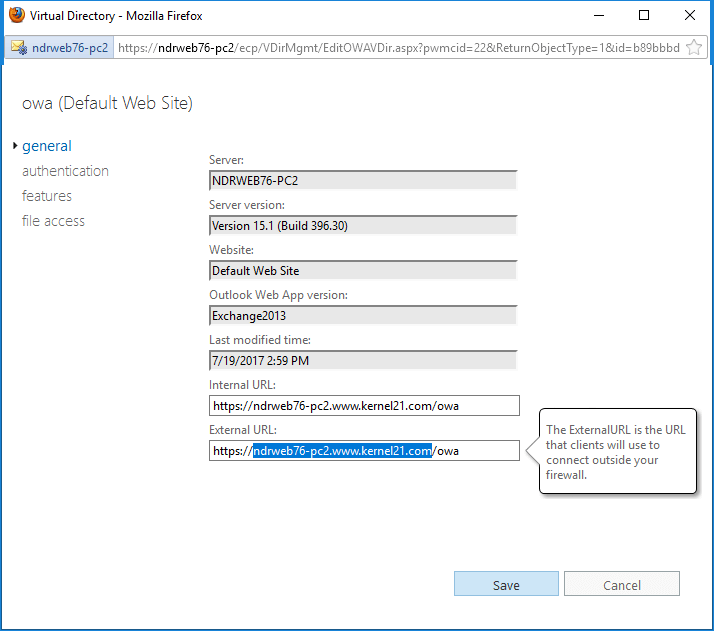Open the features tab
This screenshot has height=631, width=714.
tap(46, 196)
